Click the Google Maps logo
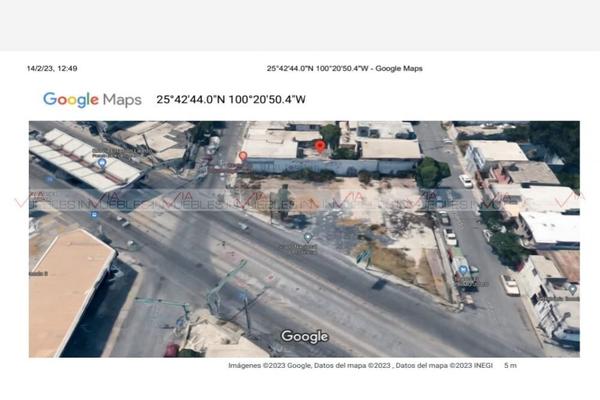 pyautogui.click(x=92, y=99)
